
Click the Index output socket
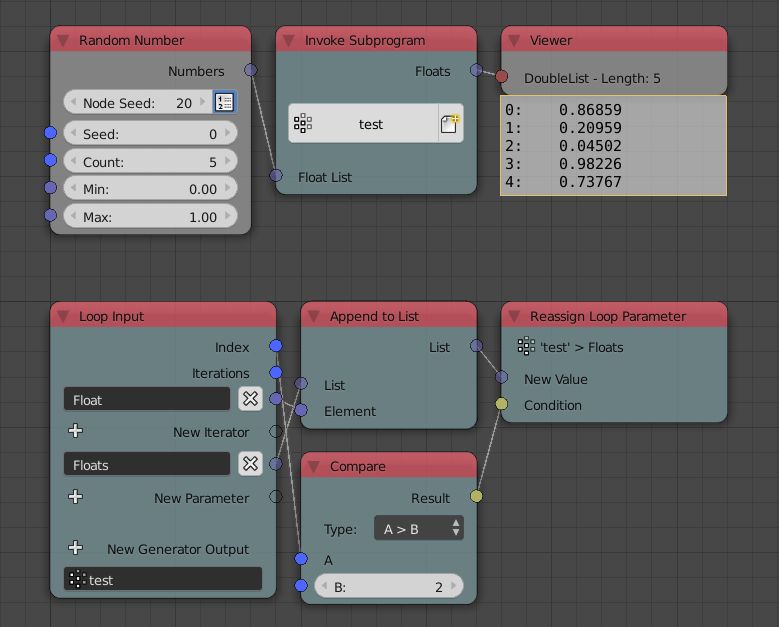pyautogui.click(x=276, y=346)
